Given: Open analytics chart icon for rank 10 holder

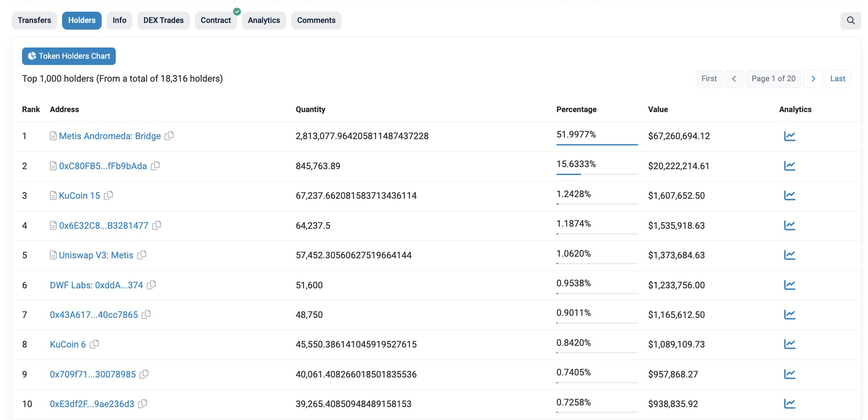Looking at the screenshot, I should point(789,404).
